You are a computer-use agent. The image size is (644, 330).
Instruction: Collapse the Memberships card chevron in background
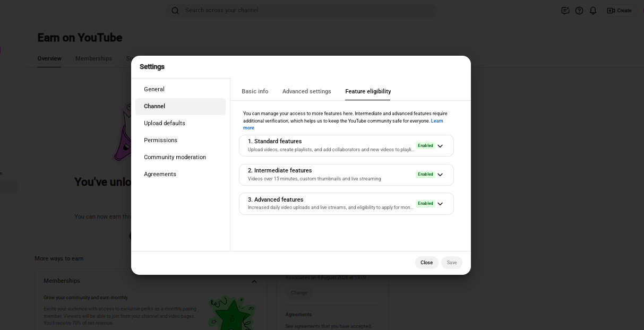254,281
